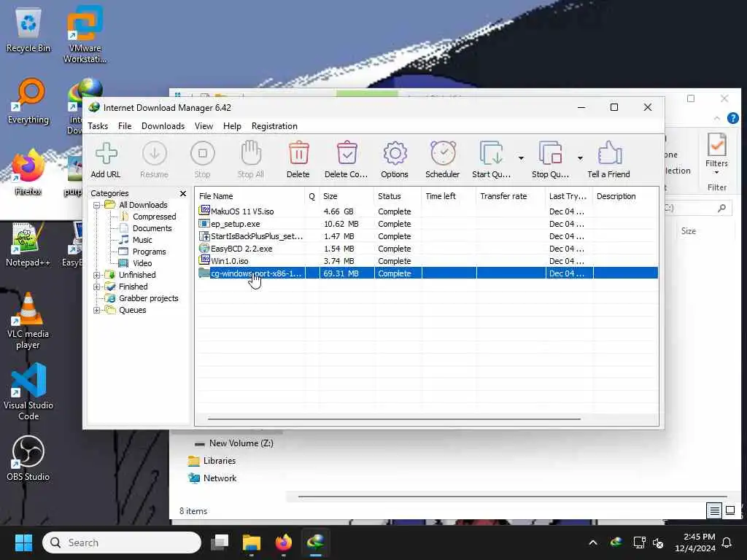The image size is (747, 560).
Task: Open the Scheduler clock icon
Action: (443, 154)
